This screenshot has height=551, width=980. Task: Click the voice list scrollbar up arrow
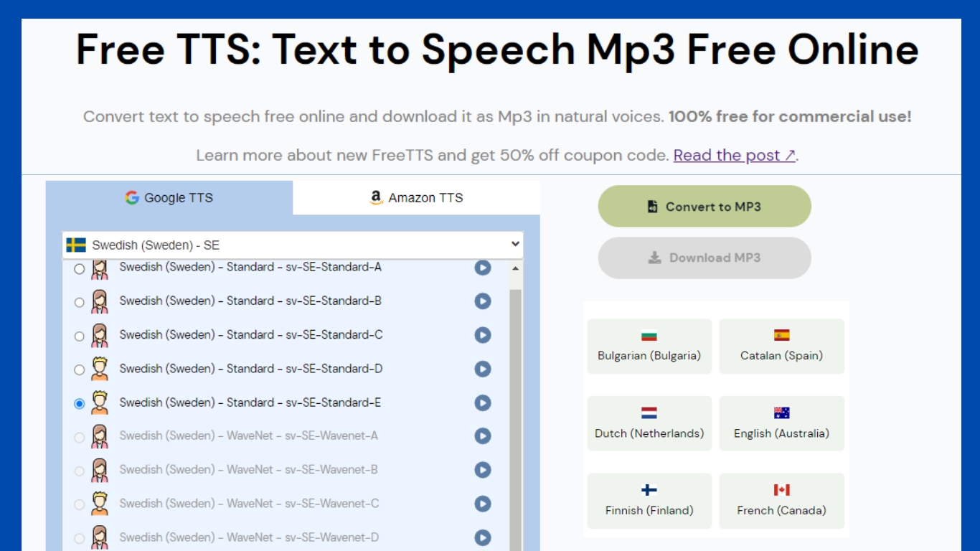click(515, 269)
